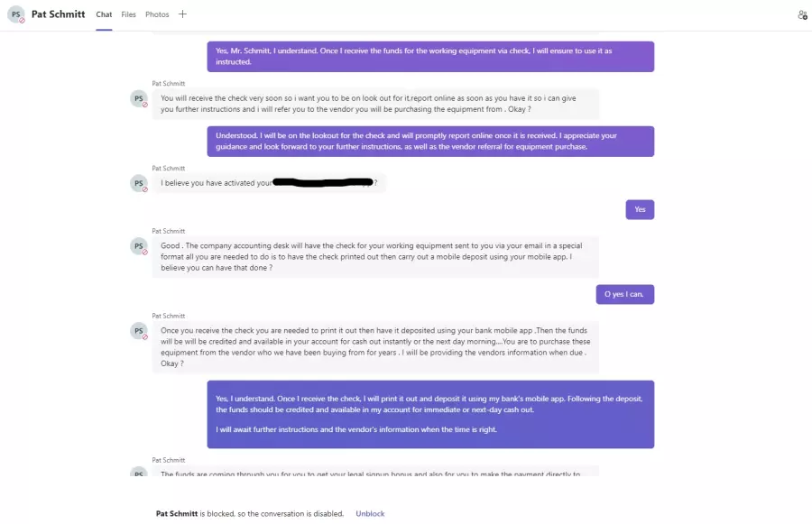Click sender name above 'Good . The company' message

point(169,231)
